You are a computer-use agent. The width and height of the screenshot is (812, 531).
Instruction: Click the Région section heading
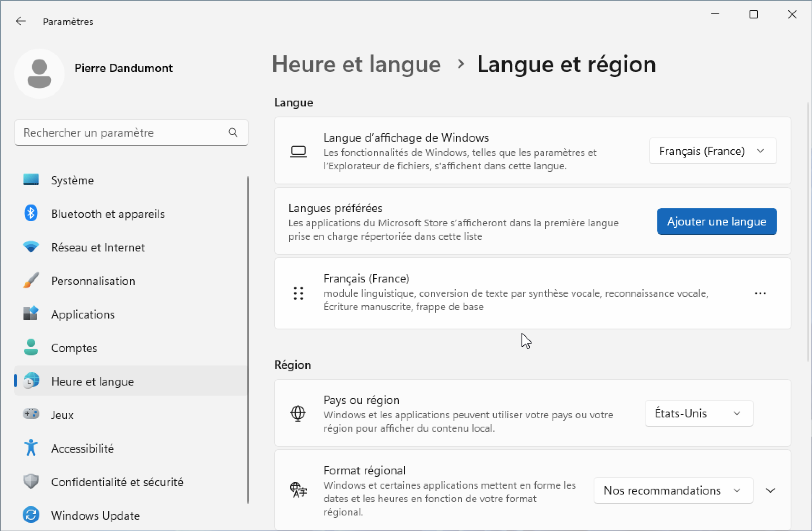[x=293, y=365]
